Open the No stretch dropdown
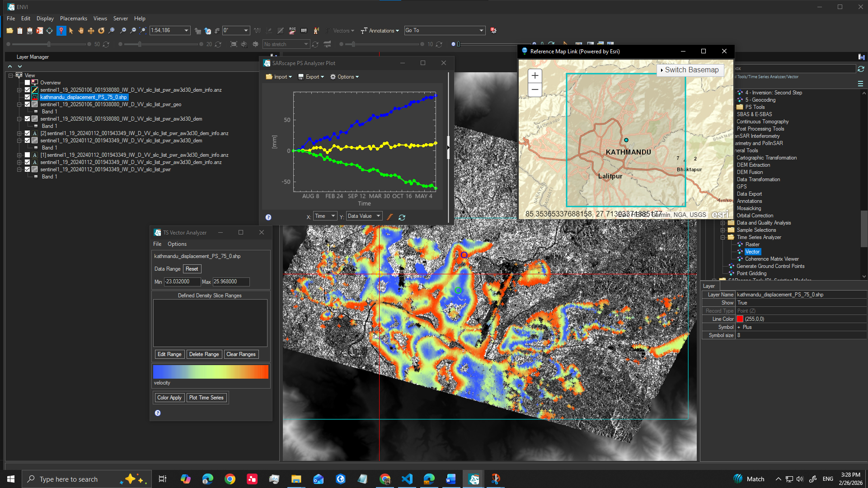This screenshot has width=868, height=488. coord(307,44)
